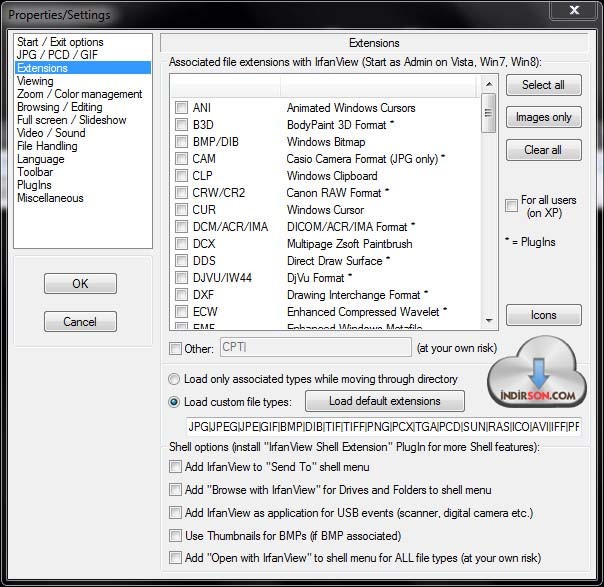Click the extension list scroll up arrow

click(489, 84)
